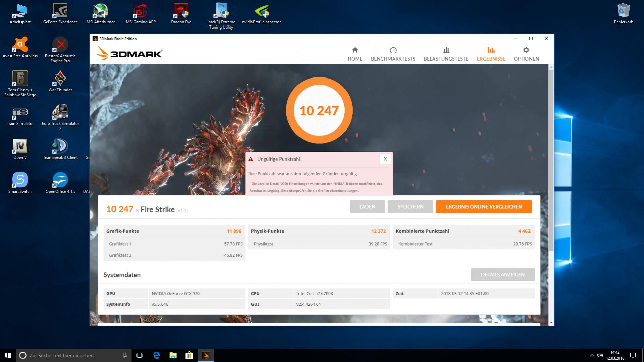
Task: Open the Action Center notifications
Action: [633, 355]
